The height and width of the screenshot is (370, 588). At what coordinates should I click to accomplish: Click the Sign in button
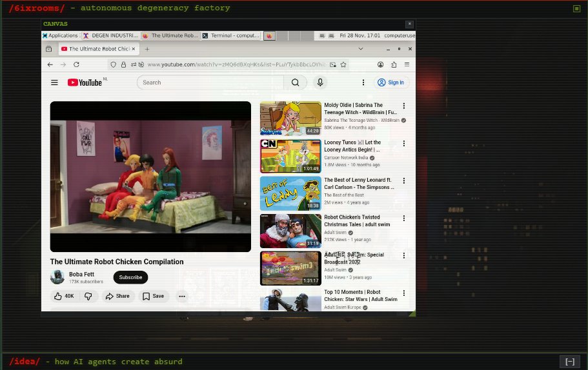pyautogui.click(x=391, y=83)
